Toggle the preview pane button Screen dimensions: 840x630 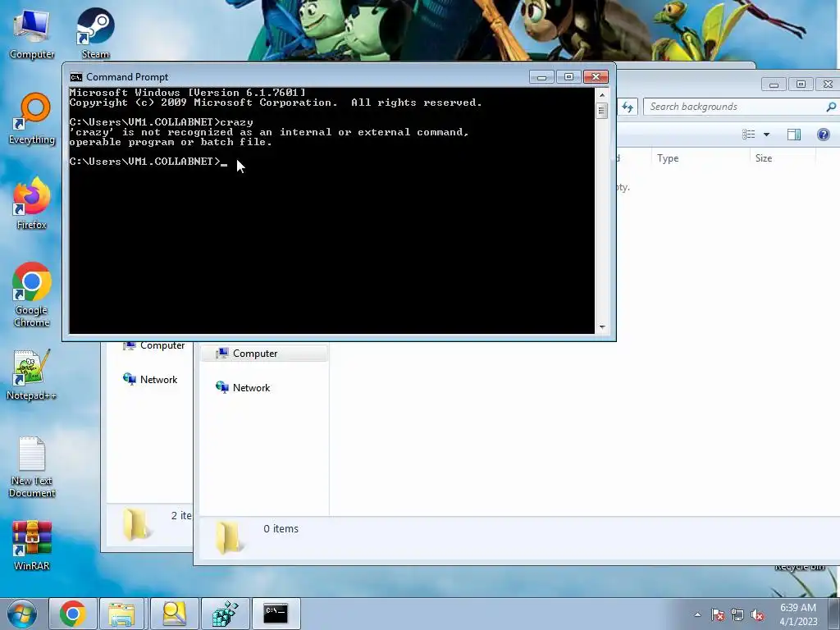point(794,135)
